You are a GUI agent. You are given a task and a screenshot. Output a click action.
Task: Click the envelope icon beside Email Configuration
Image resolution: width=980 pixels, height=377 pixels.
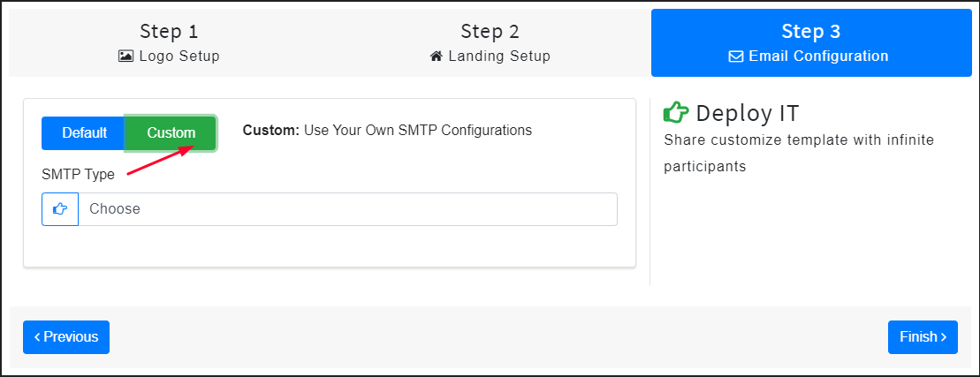click(x=735, y=57)
